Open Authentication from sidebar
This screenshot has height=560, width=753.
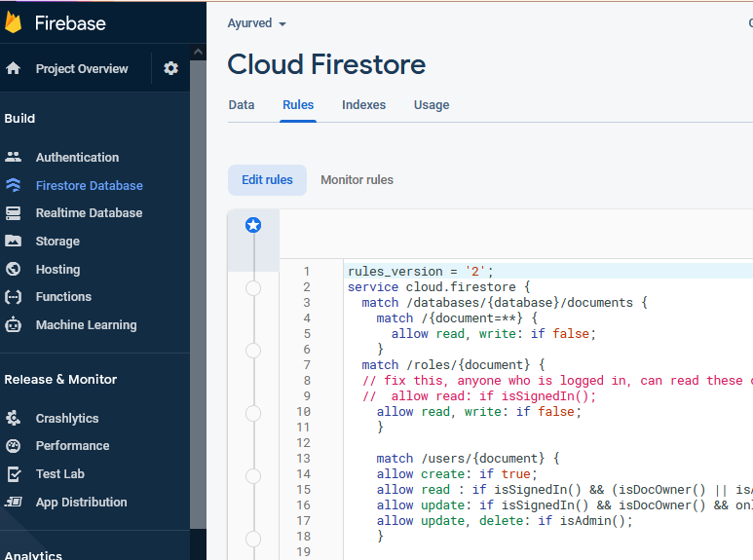(77, 157)
